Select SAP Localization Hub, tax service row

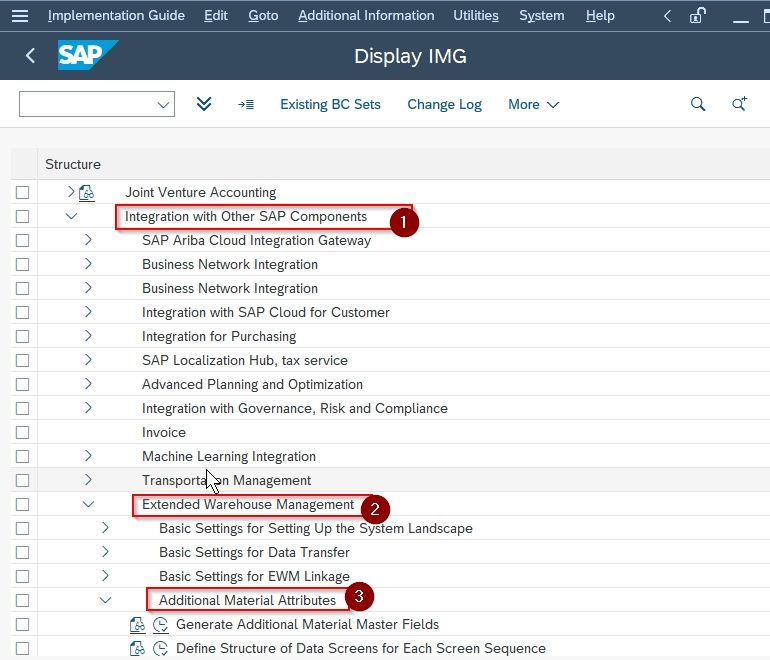245,360
